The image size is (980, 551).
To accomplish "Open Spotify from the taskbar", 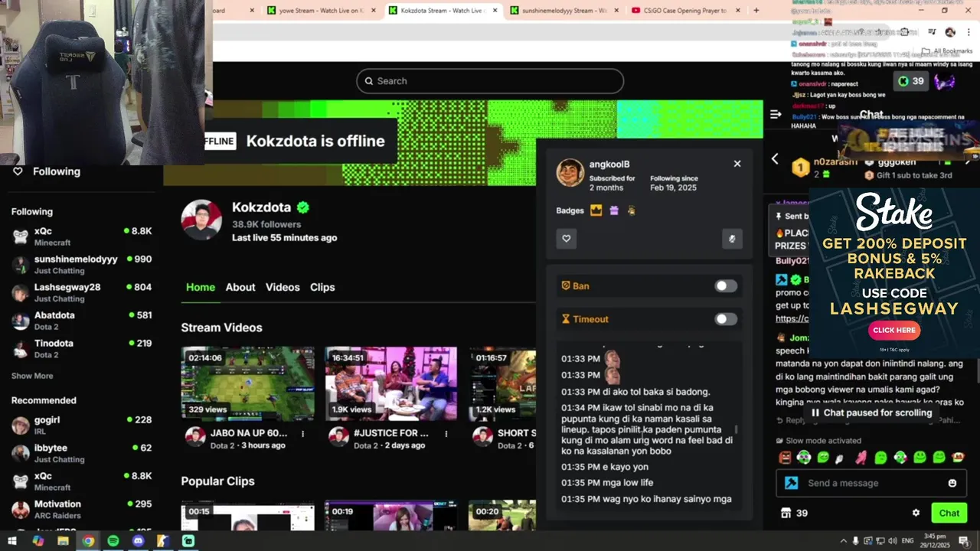I will pyautogui.click(x=113, y=541).
